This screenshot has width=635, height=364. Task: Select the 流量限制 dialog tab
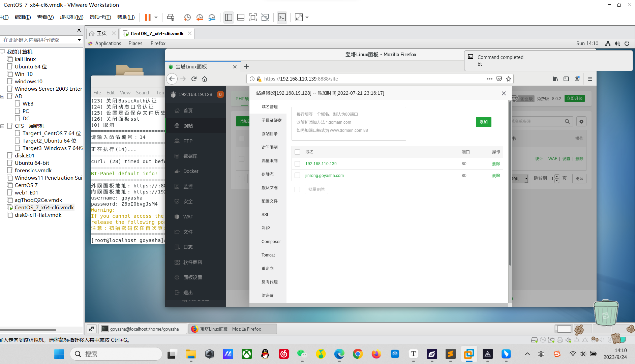click(x=268, y=161)
